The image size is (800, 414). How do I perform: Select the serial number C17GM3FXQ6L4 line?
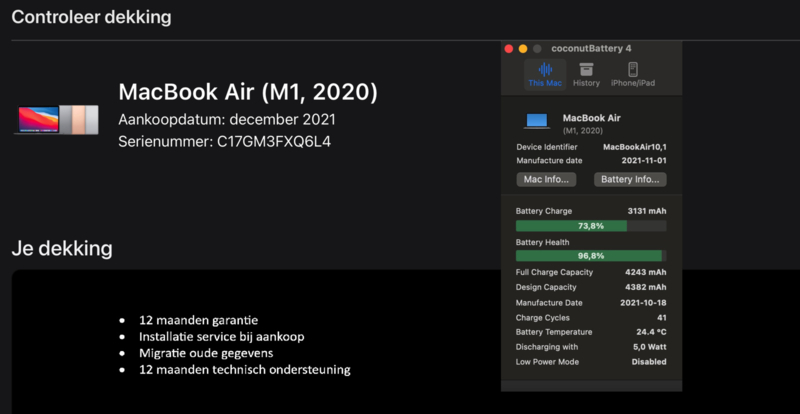[224, 141]
